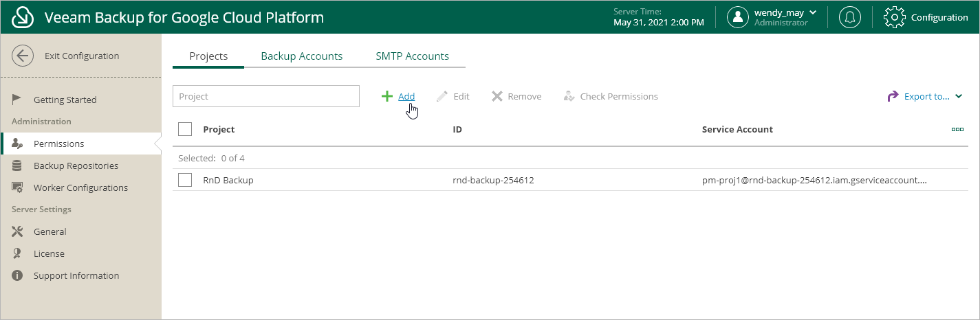This screenshot has width=980, height=320.
Task: Click the pm-proj1 service account cell
Action: [x=815, y=180]
